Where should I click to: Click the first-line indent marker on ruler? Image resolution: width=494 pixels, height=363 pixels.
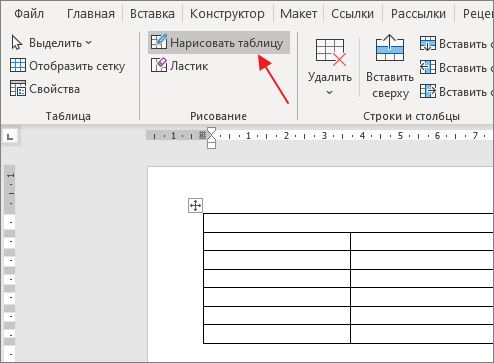pos(211,131)
